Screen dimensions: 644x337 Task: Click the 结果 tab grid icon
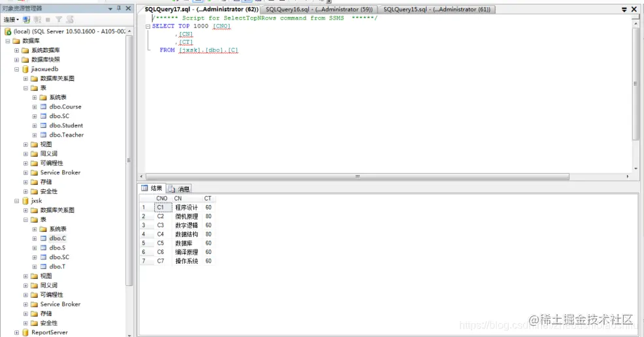(x=144, y=188)
